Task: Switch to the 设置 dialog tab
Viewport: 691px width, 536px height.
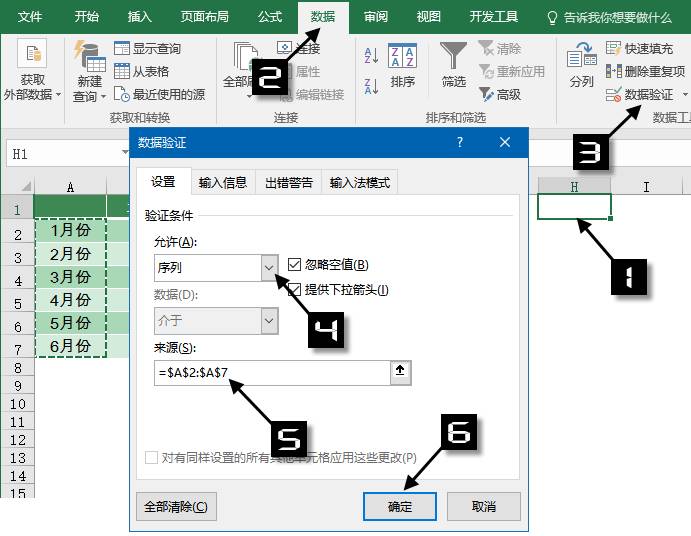Action: [x=163, y=181]
